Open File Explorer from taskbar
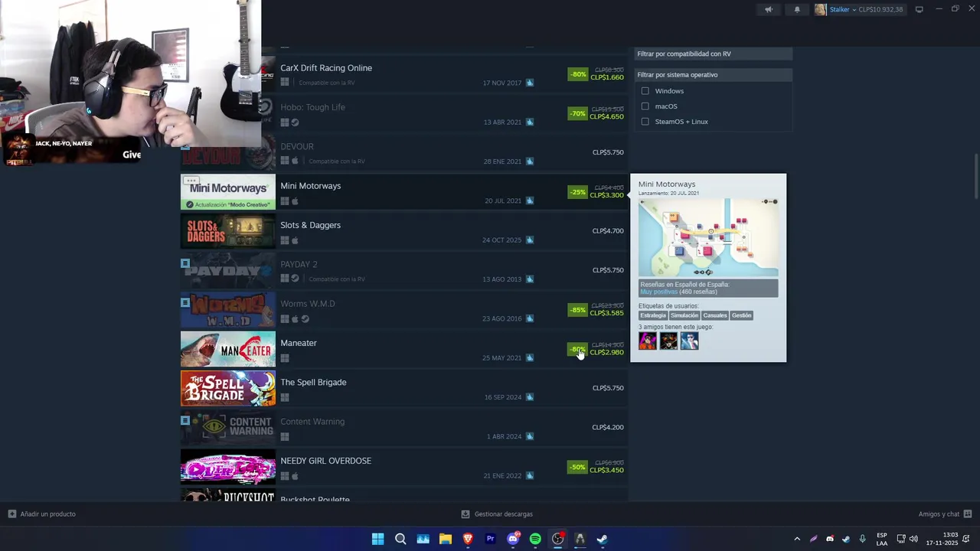 pyautogui.click(x=445, y=539)
